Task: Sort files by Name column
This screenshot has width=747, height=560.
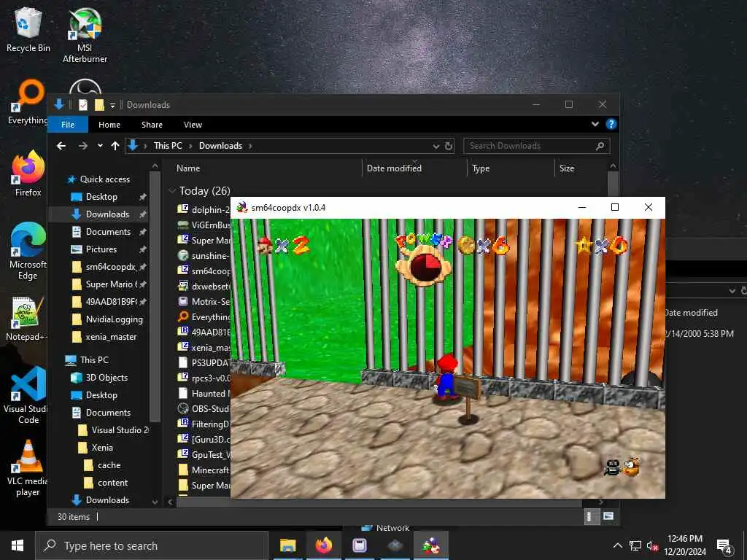Action: pos(188,168)
